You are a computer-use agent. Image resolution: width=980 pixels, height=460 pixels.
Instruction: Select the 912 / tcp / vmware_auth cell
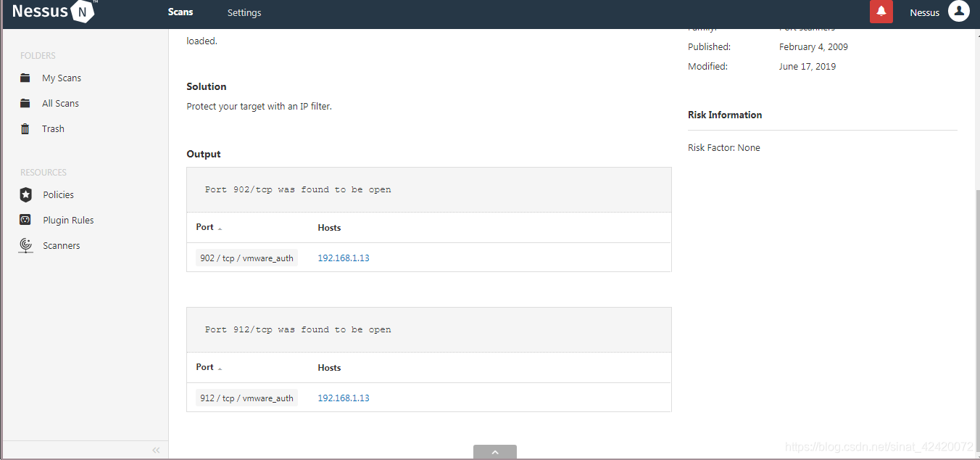click(246, 398)
